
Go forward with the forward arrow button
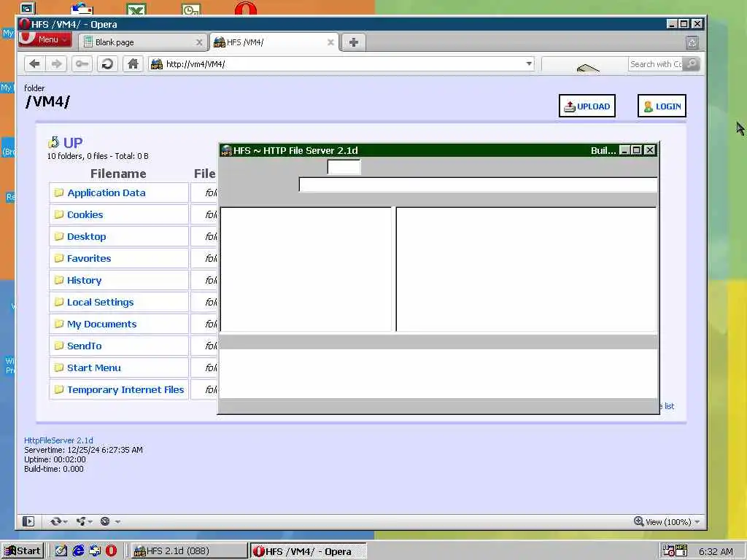(x=57, y=64)
